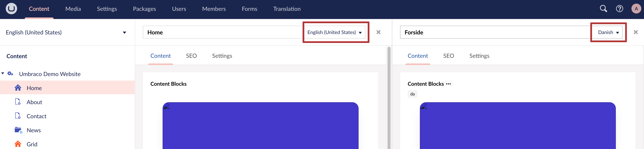Click the folder icon beside News
The width and height of the screenshot is (644, 149).
pos(18,130)
